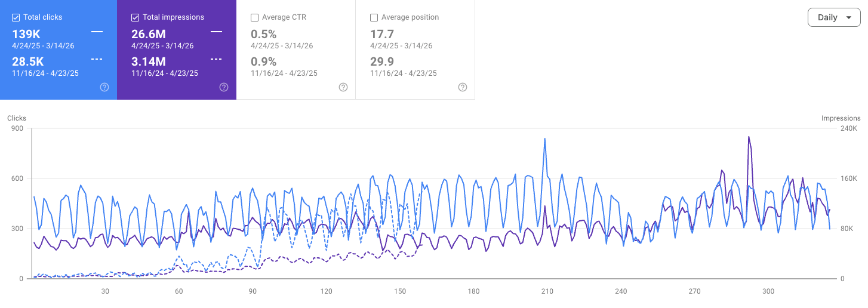Click the tallest purple impressions spike on chart
Image resolution: width=868 pixels, height=308 pixels.
(x=749, y=138)
